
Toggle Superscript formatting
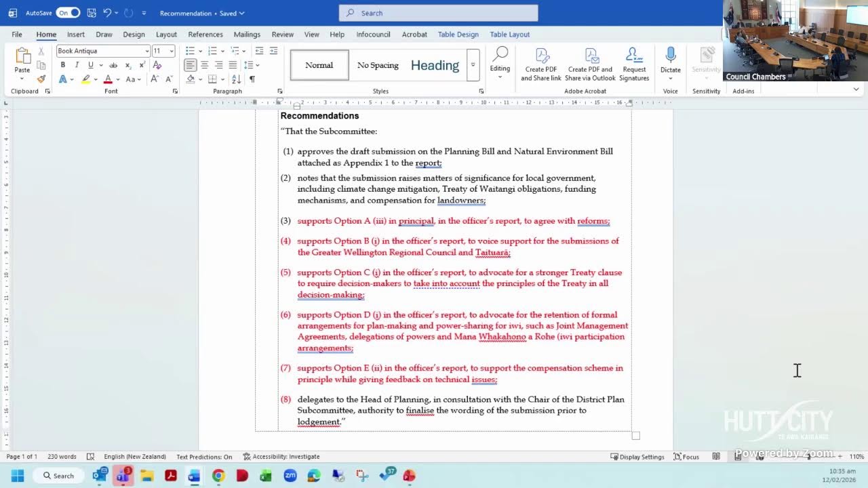click(x=142, y=65)
